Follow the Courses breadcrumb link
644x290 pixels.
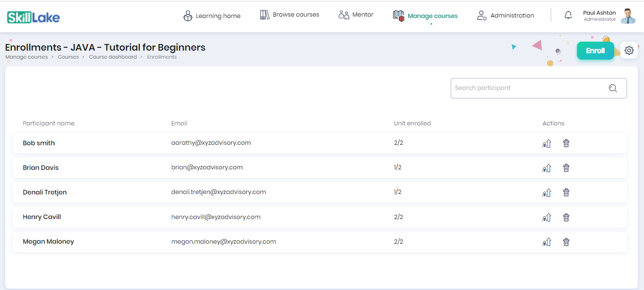[69, 57]
